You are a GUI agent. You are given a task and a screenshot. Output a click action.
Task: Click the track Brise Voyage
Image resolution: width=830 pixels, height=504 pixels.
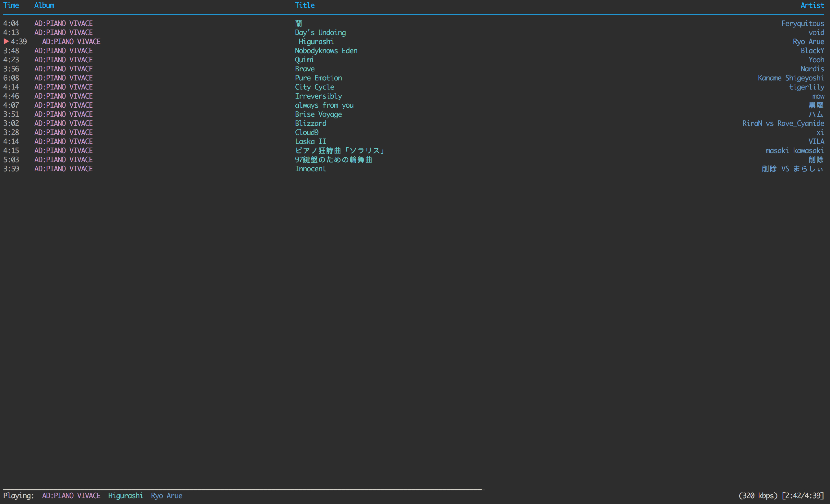click(x=318, y=114)
